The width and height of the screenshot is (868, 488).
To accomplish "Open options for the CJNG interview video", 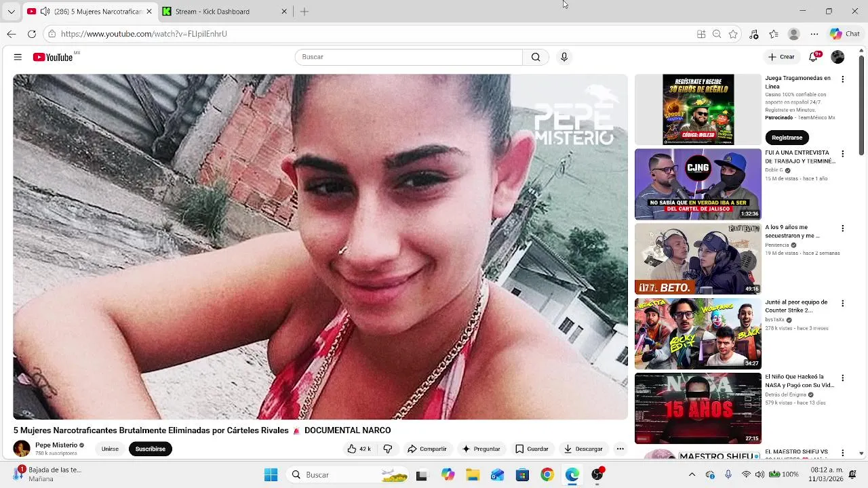I will tap(843, 154).
